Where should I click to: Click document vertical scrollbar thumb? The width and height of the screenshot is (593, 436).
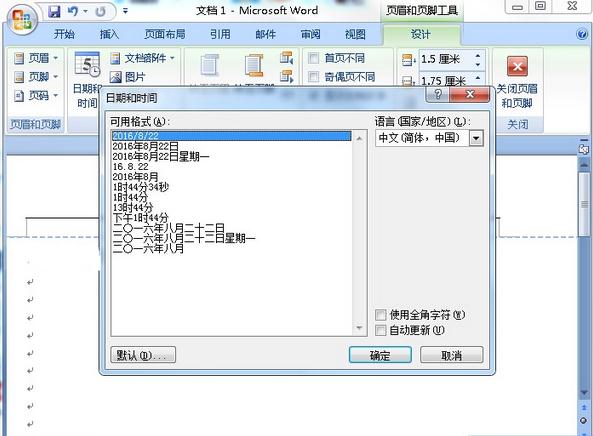click(x=584, y=204)
